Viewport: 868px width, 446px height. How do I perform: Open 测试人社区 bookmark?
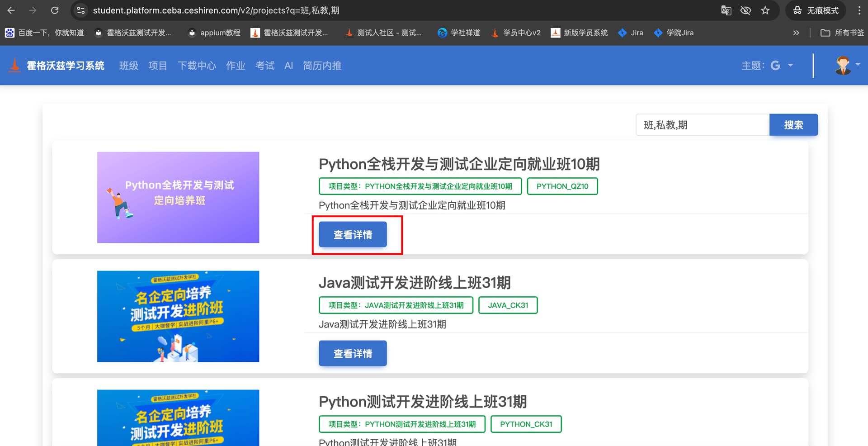click(x=383, y=33)
